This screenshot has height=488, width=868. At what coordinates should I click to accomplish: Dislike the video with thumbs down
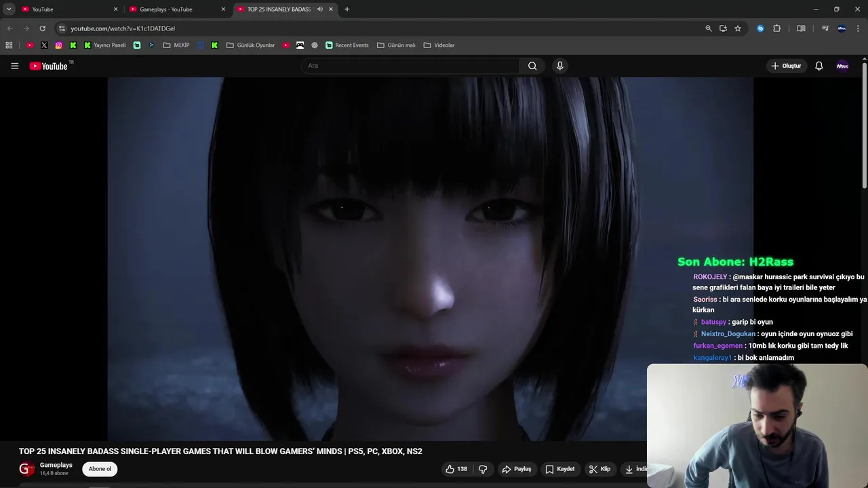(483, 469)
